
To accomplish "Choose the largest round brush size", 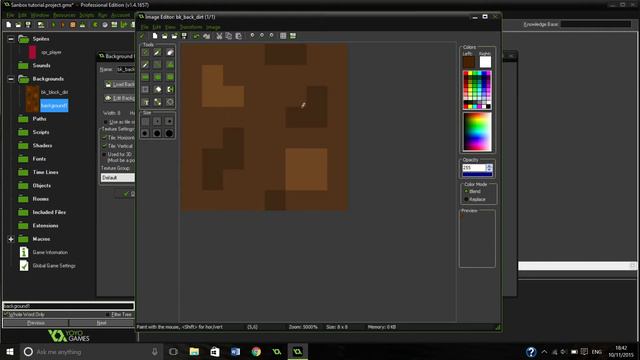I will 169,133.
